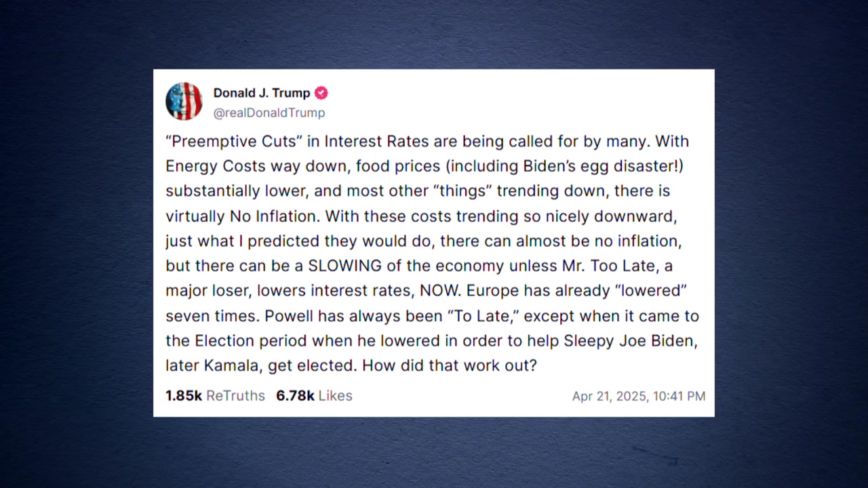Click the Apr 21, 2025, 10:41 PM timestamp
Viewport: 868px width, 488px height.
point(638,396)
